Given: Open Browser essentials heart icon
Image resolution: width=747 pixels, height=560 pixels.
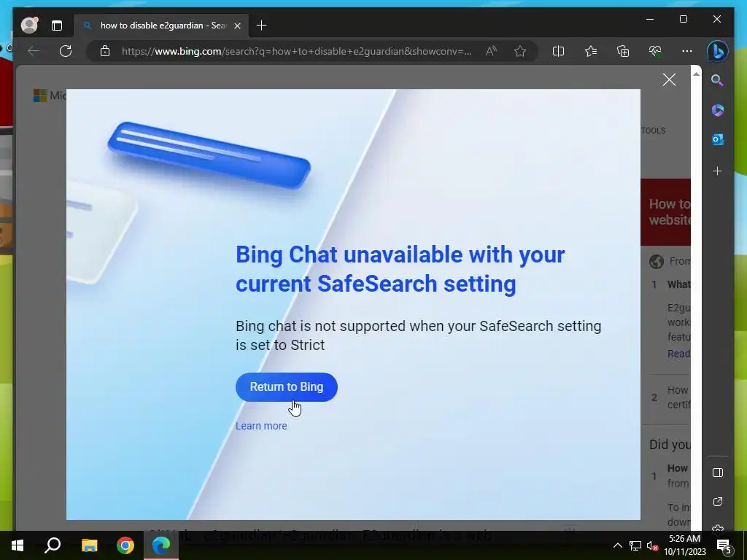Looking at the screenshot, I should 655,51.
